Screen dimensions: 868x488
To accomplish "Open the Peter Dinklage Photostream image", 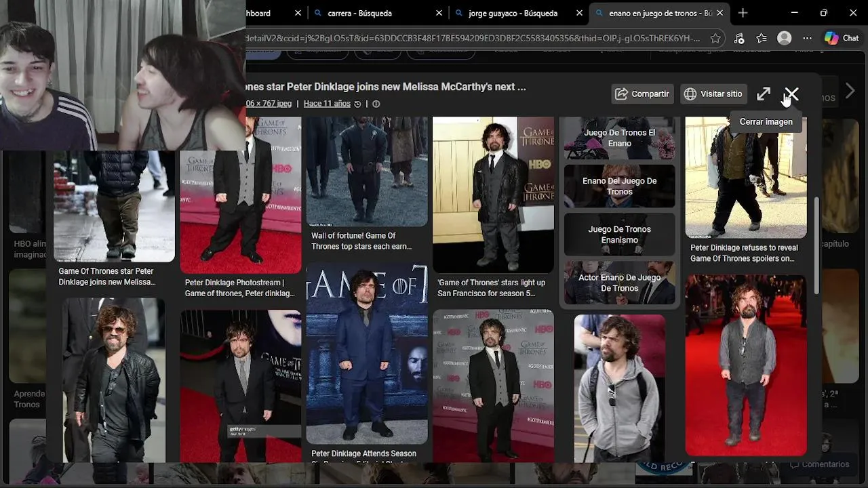I will pos(240,195).
